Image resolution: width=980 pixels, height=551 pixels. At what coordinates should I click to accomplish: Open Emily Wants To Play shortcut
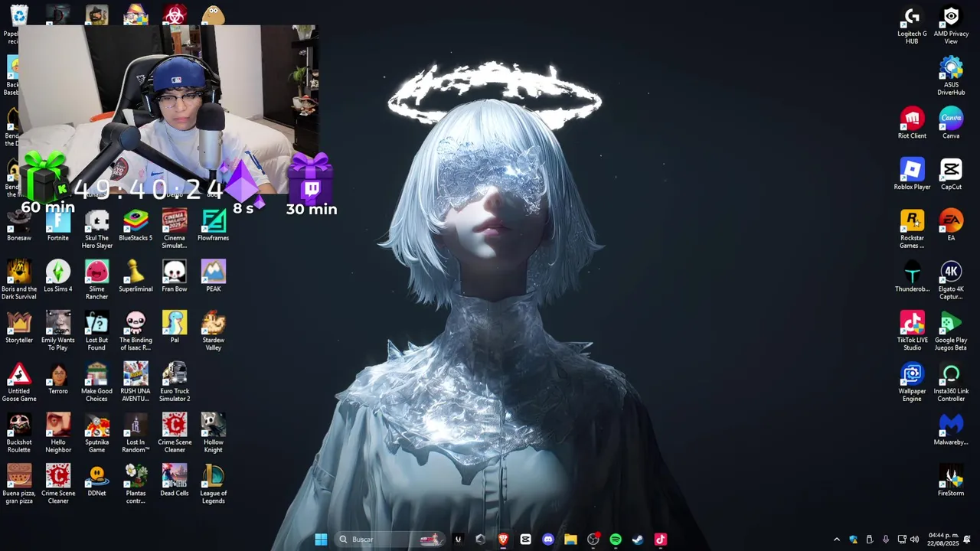tap(58, 331)
